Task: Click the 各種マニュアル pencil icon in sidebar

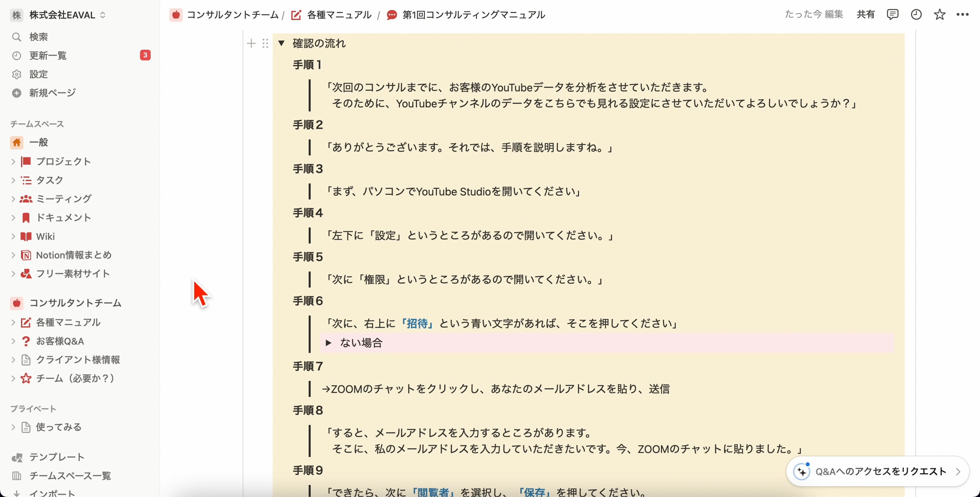Action: pos(26,322)
